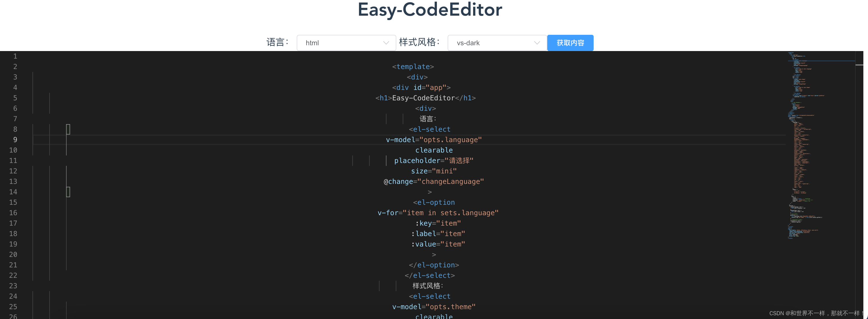This screenshot has height=319, width=868.
Task: Click the @change="changeLanguage" attribute text
Action: coord(434,182)
